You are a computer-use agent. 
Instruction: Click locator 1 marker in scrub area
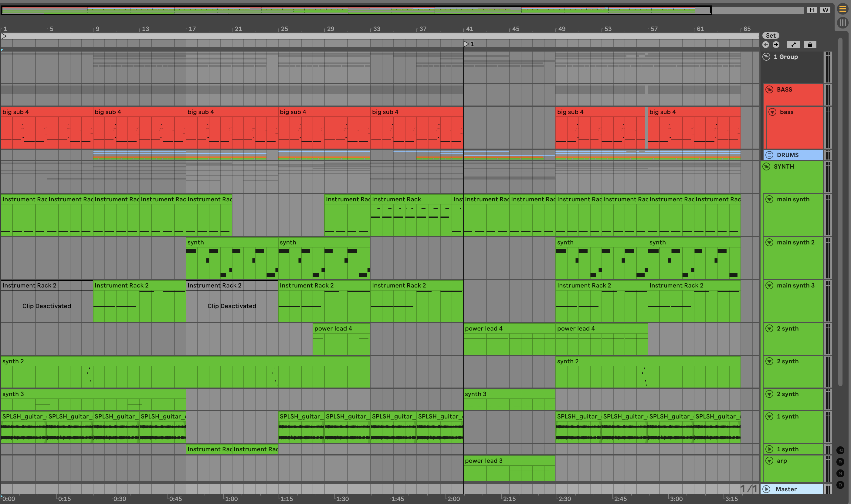466,44
